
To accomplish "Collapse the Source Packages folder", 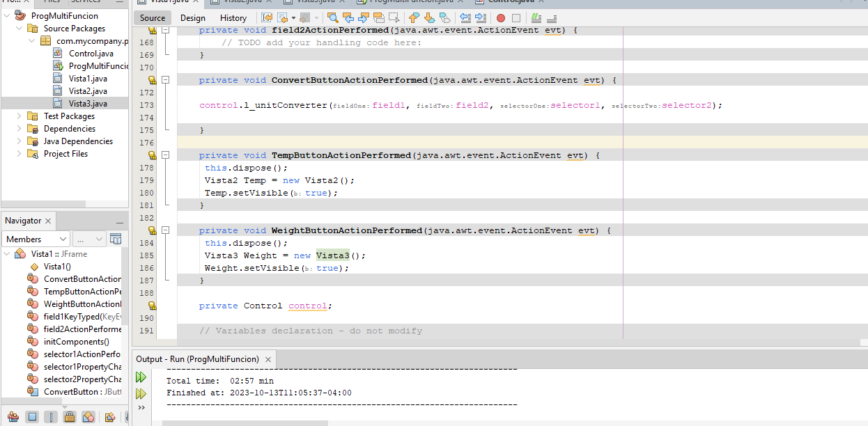I will [x=19, y=29].
